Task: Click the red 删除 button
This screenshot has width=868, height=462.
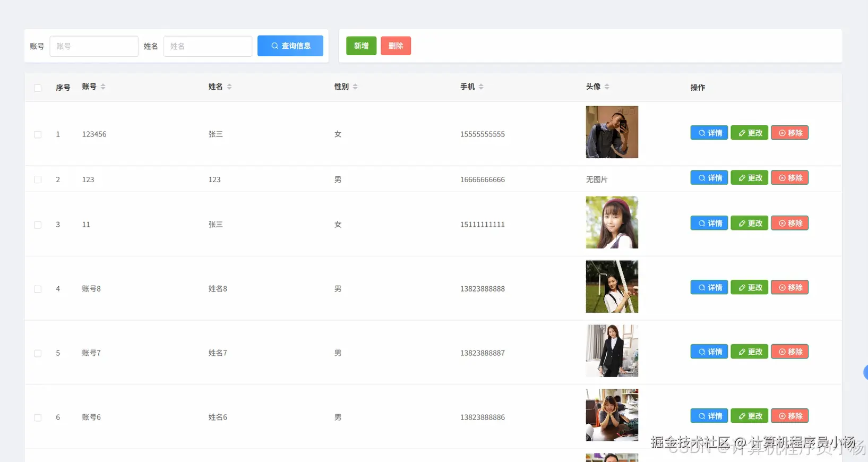Action: [396, 46]
